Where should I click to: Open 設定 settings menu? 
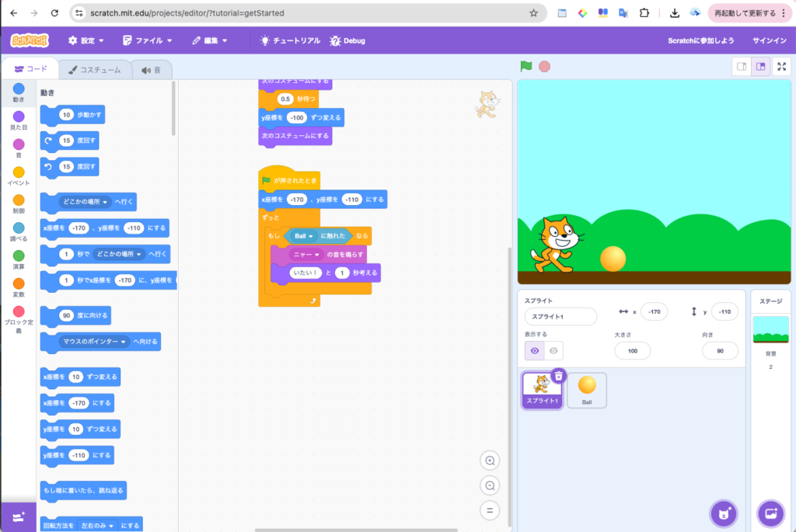click(x=86, y=40)
